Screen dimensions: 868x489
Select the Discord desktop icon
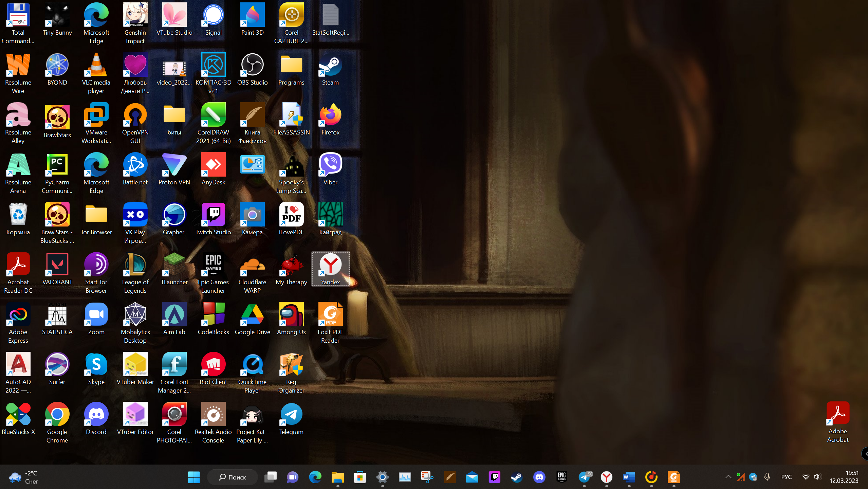[96, 418]
